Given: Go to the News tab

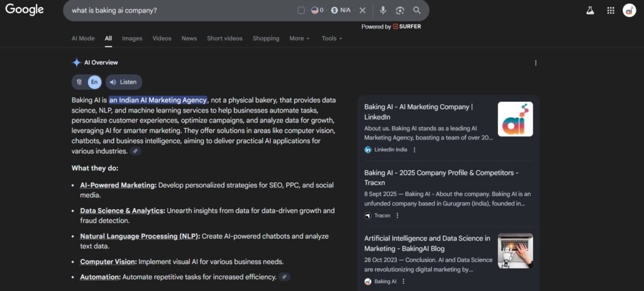Looking at the screenshot, I should pyautogui.click(x=189, y=38).
